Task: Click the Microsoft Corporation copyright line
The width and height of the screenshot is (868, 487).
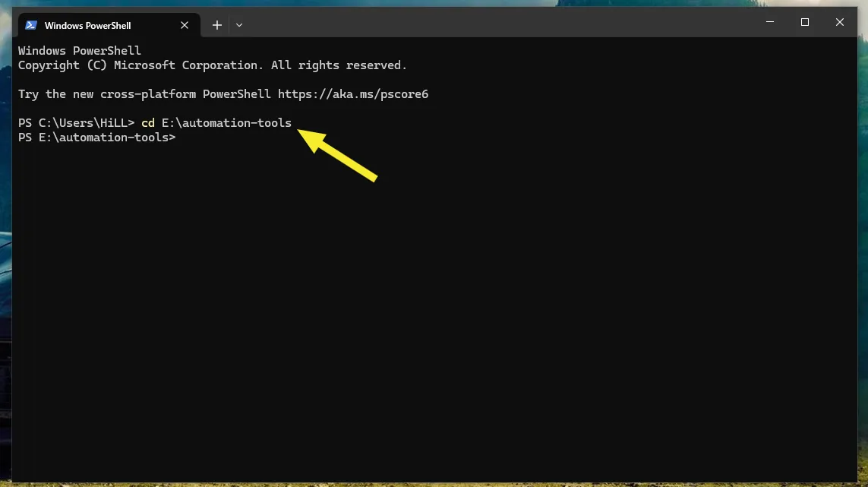Action: pos(213,65)
